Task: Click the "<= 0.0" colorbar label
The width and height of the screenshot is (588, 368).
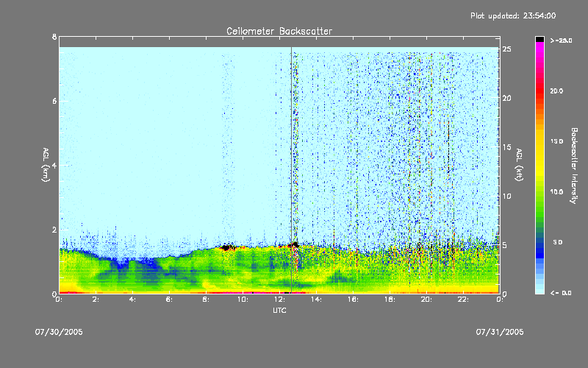Action: tap(561, 293)
